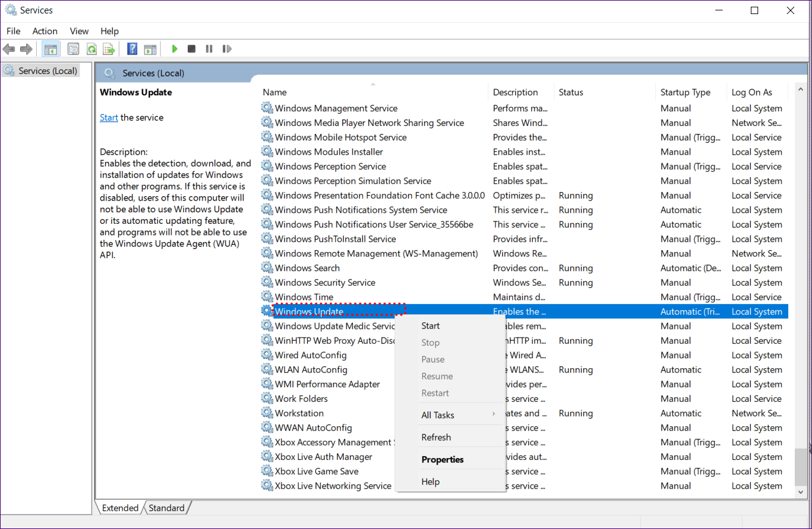Click the Restart Service toolbar icon
Screen dimensions: 812x529
tap(227, 49)
